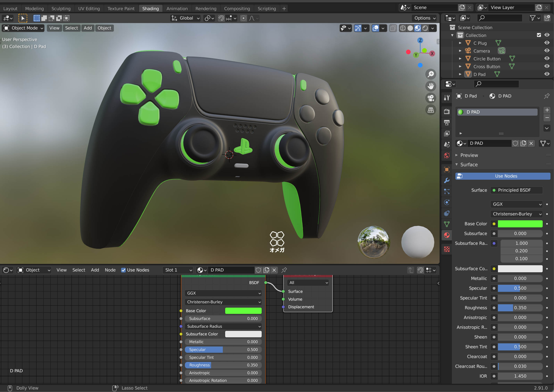Select rendered viewport shading mode
This screenshot has width=554, height=392.
[425, 28]
